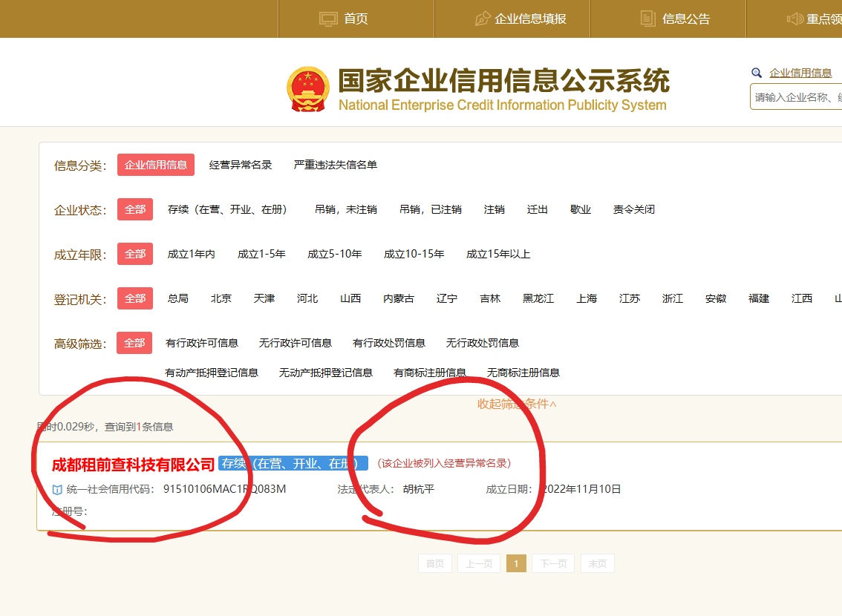Click the pen icon beside 企业信息填报
Screen dimensions: 842x616
click(x=483, y=19)
